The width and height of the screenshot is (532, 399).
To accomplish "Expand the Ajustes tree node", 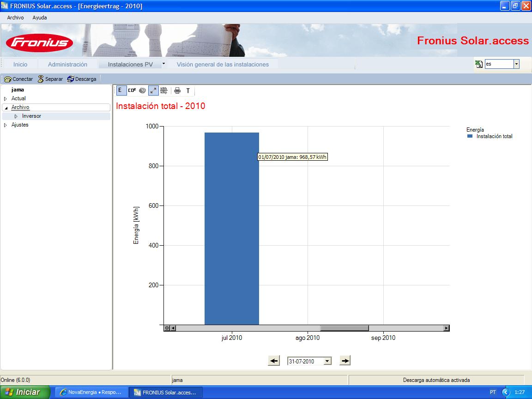I will (6, 125).
